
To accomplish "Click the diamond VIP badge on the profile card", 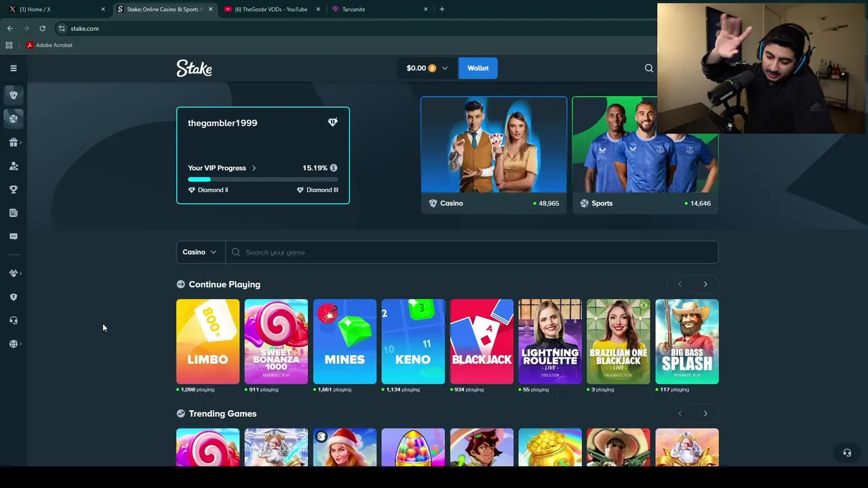I will (332, 123).
